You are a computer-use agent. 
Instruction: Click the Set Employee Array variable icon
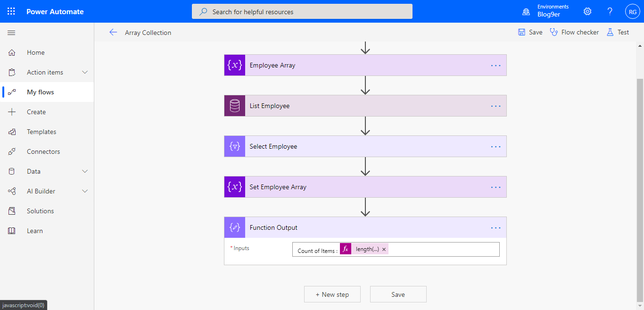[x=235, y=187]
